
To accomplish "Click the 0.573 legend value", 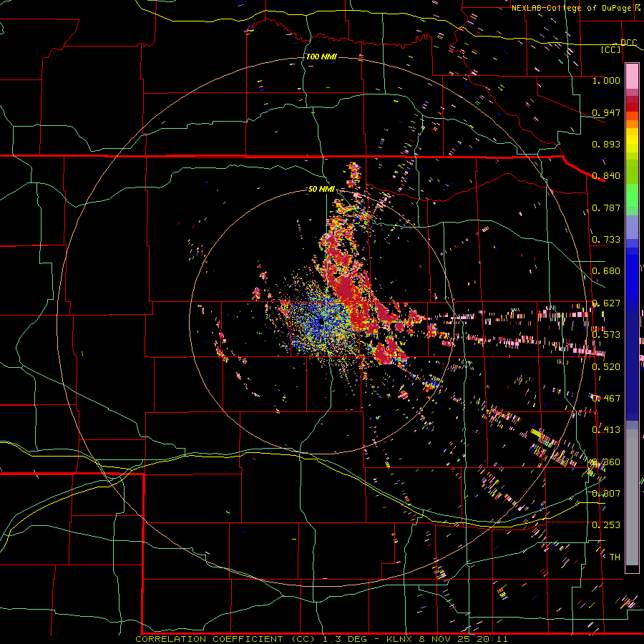I will [x=606, y=334].
